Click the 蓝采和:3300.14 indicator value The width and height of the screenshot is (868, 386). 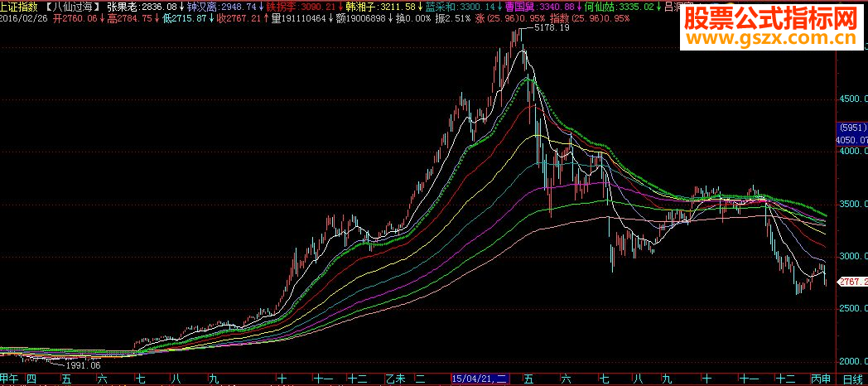[x=459, y=7]
